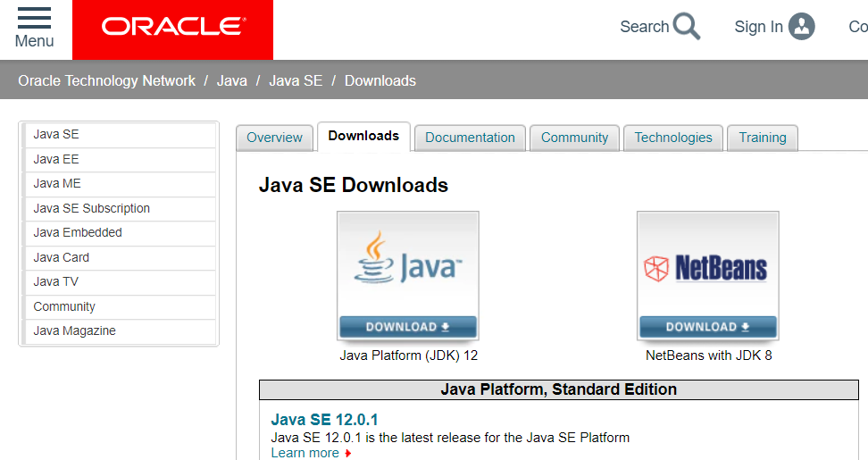
Task: Open Java EE in the sidebar
Action: [x=119, y=159]
